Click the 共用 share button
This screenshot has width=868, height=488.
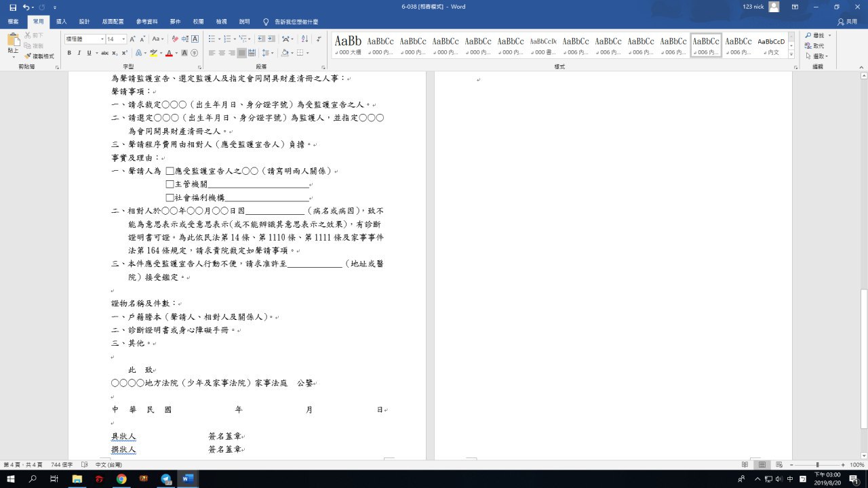[847, 22]
